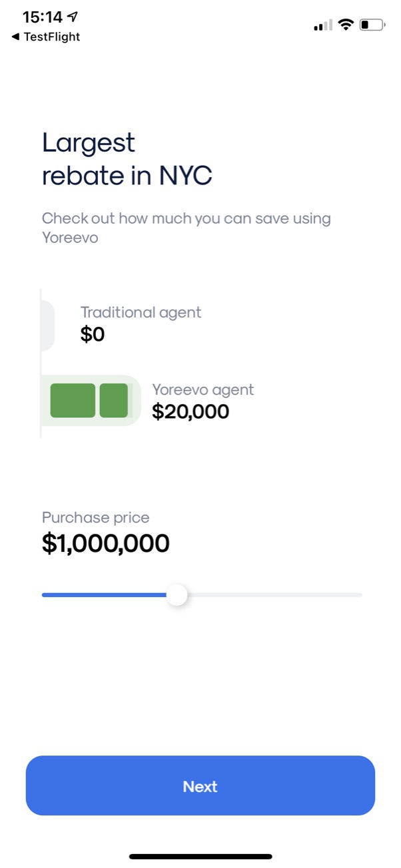
Task: Tap the battery indicator icon
Action: click(372, 25)
